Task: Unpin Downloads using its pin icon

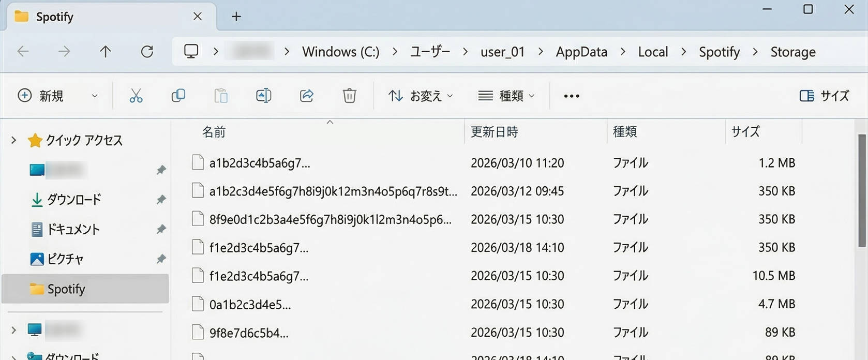Action: pos(161,200)
